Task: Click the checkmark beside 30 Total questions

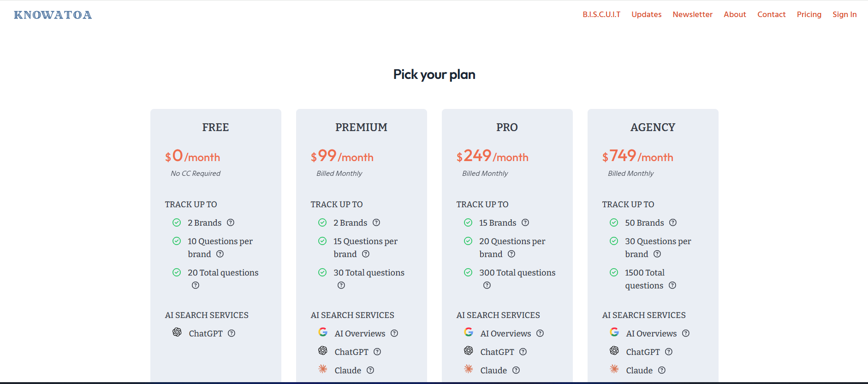Action: (x=322, y=272)
